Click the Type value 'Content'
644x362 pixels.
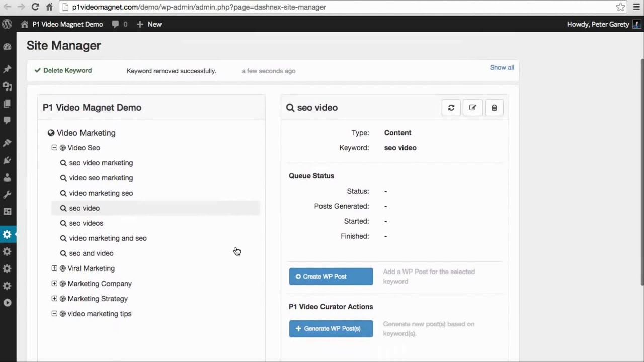click(x=397, y=133)
